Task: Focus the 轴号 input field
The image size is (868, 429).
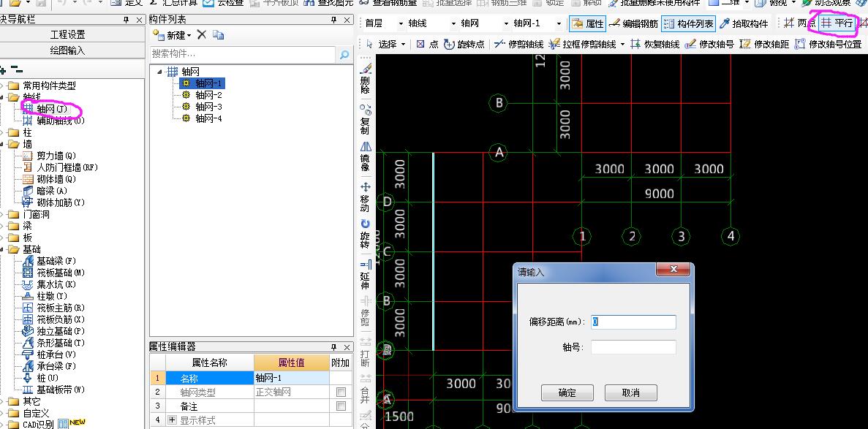Action: (634, 347)
